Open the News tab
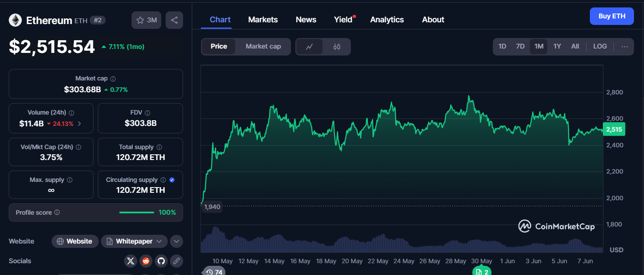 [306, 20]
